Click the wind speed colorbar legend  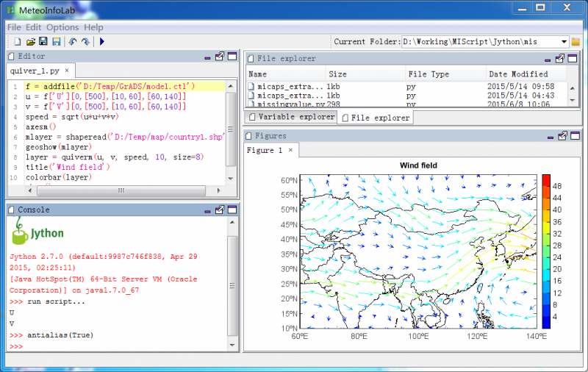click(x=545, y=251)
